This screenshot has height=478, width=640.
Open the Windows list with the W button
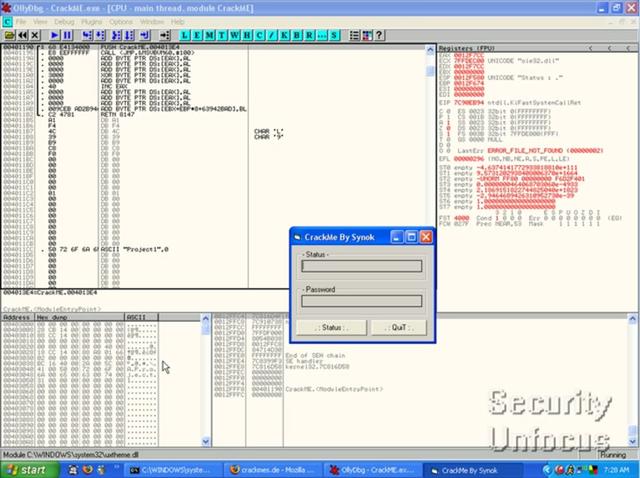[x=235, y=36]
